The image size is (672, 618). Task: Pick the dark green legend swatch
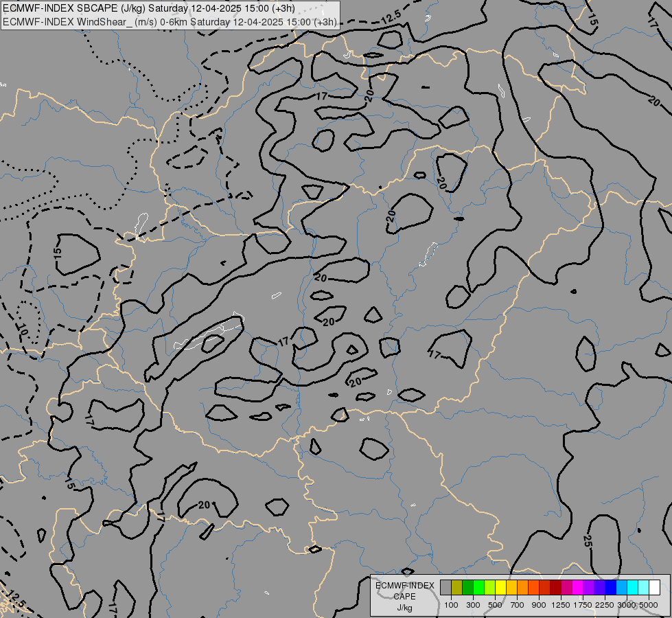(467, 587)
